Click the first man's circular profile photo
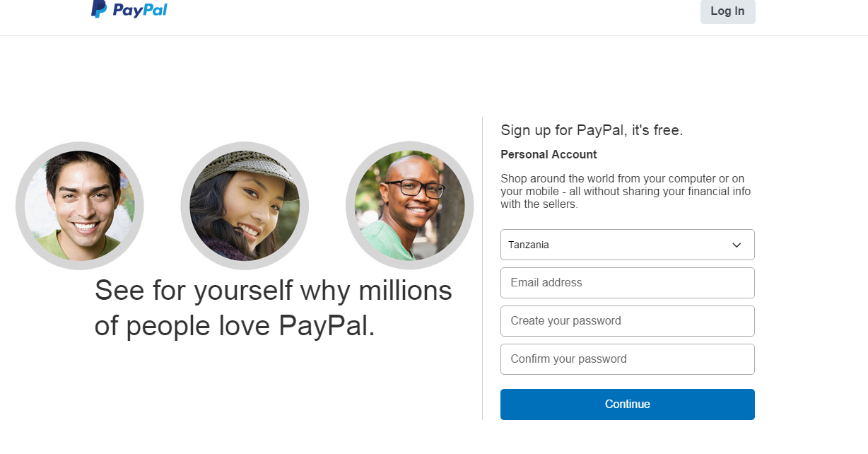This screenshot has height=454, width=868. click(79, 205)
